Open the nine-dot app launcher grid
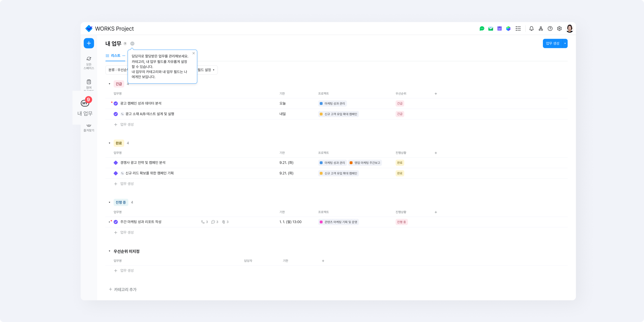644x322 pixels. click(x=518, y=29)
